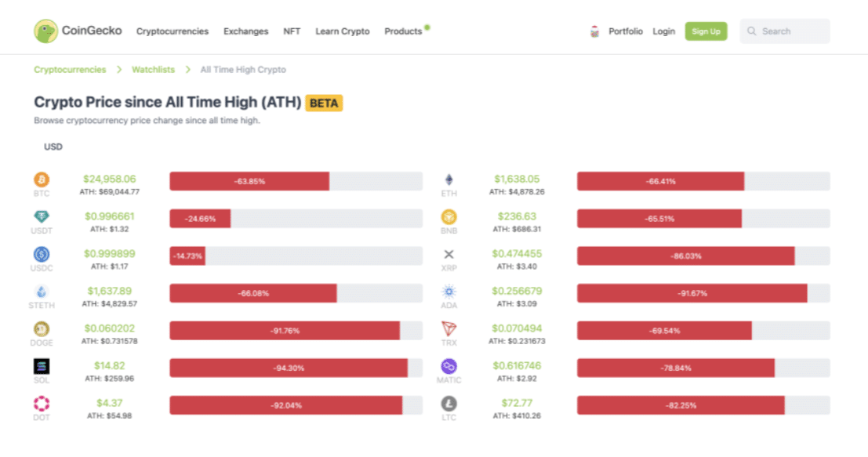868x457 pixels.
Task: Click the CoinGecko gecko logo
Action: (45, 31)
